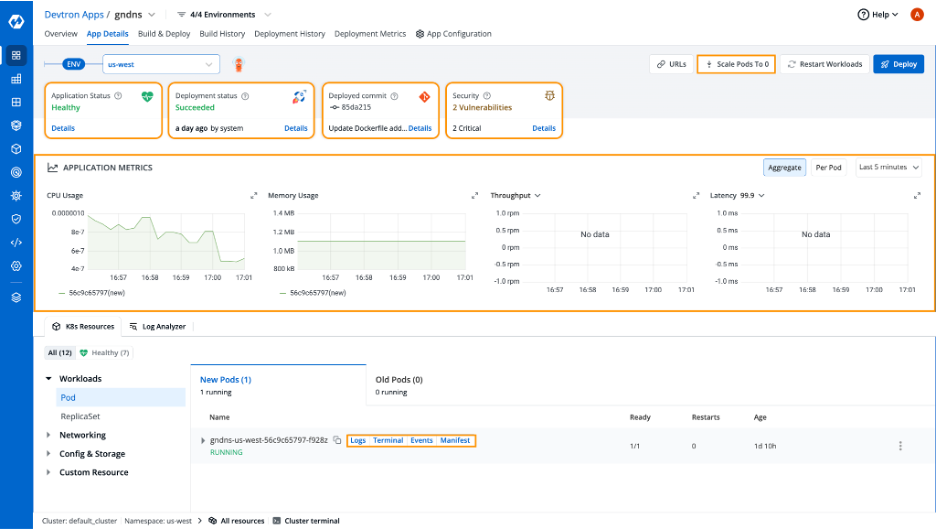Switch metrics to Per Pod view
The image size is (936, 530).
[x=828, y=168]
